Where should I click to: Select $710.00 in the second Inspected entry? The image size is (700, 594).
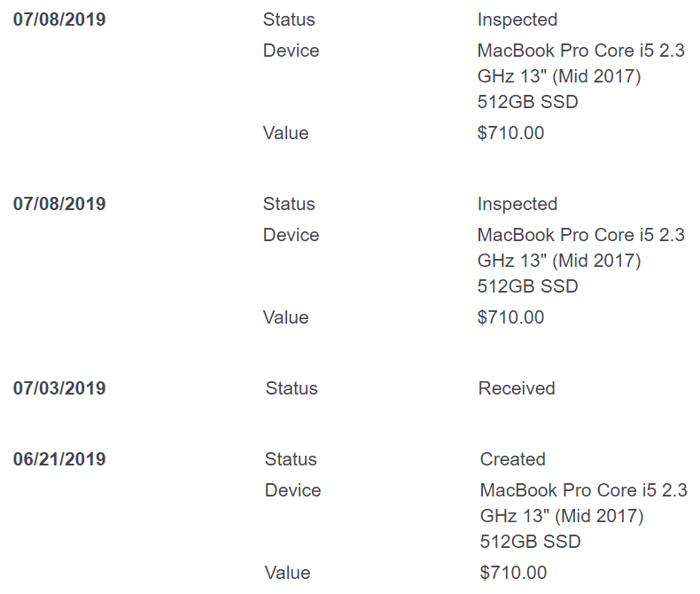[510, 317]
